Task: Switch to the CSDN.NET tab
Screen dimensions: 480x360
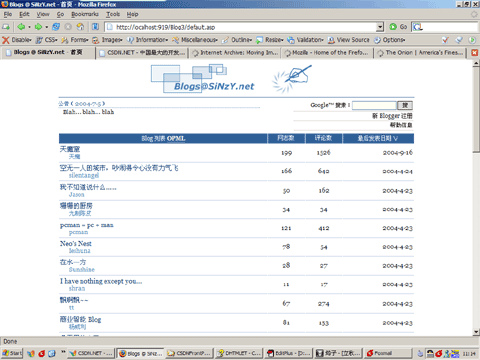Action: pos(142,53)
